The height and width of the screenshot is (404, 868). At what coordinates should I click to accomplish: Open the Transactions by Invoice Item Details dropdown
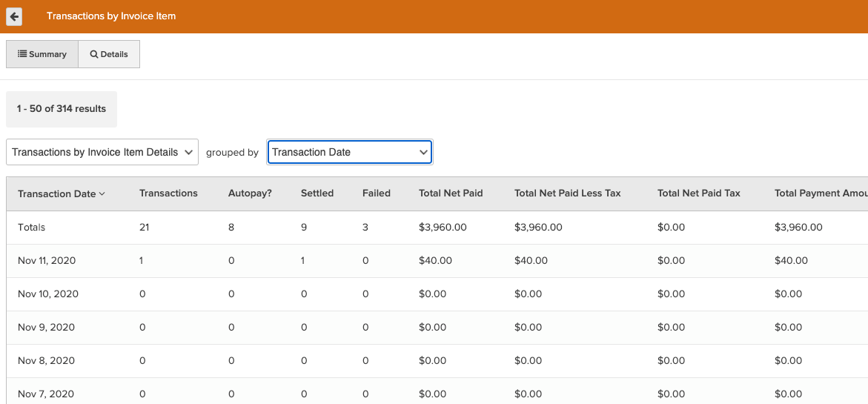click(x=102, y=152)
